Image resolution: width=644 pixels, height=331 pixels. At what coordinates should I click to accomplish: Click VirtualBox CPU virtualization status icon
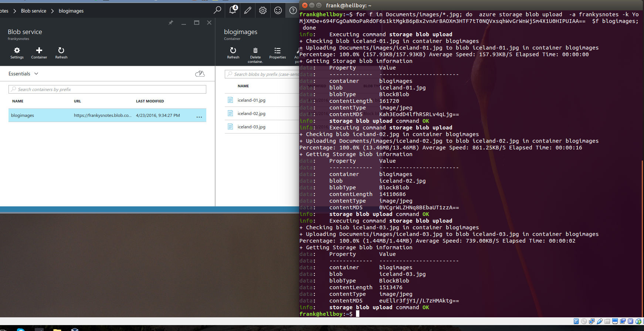[631, 321]
